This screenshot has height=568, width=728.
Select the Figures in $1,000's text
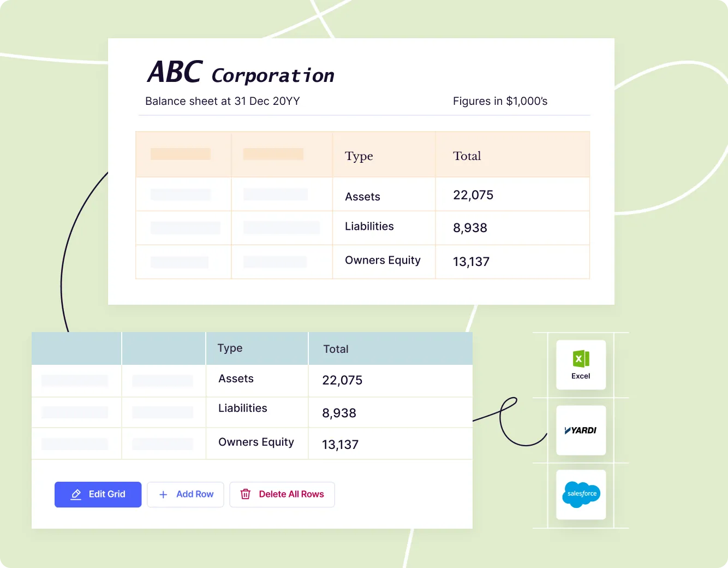click(500, 101)
